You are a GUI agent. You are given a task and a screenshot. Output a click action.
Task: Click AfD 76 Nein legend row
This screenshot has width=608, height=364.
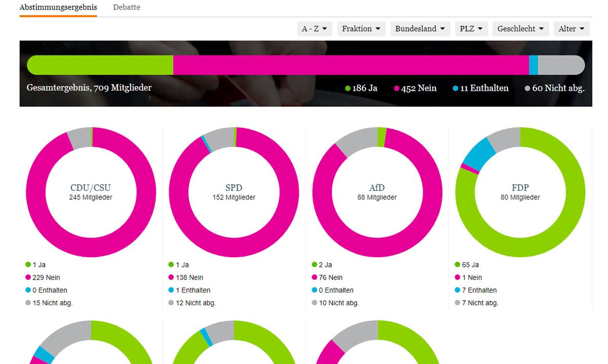pos(328,277)
